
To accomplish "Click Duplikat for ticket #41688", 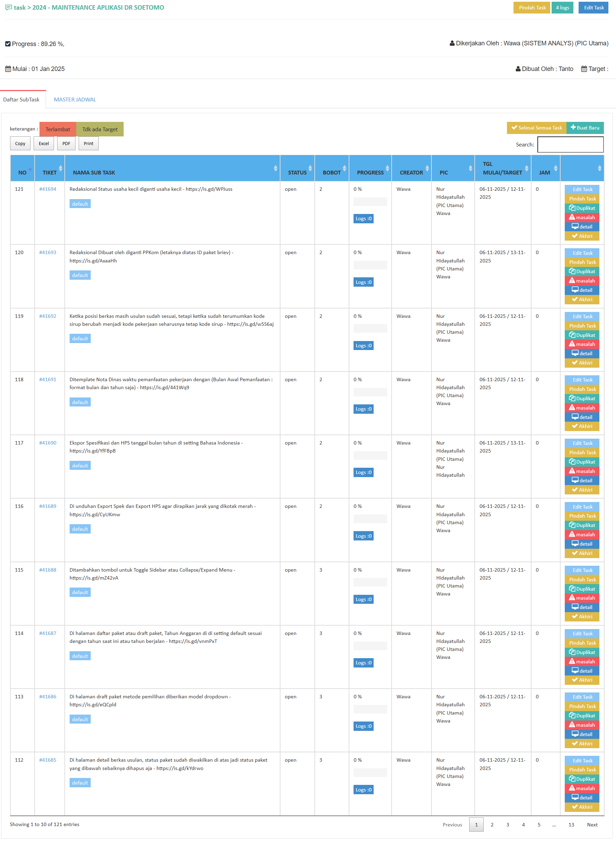I will [x=582, y=589].
